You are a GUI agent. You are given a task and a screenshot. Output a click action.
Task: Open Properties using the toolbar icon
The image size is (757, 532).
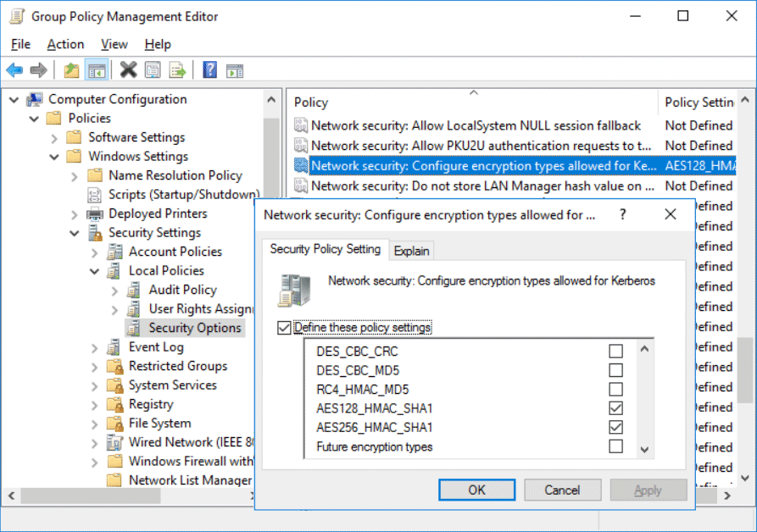(151, 69)
